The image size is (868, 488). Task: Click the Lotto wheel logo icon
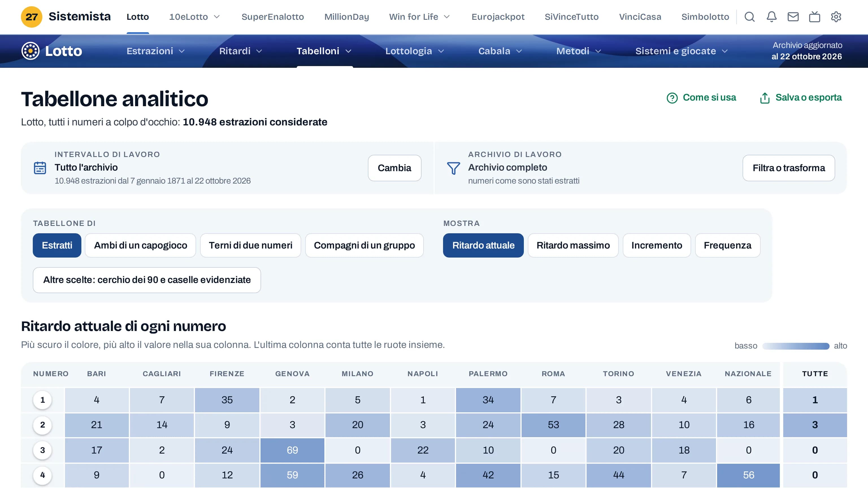click(30, 51)
